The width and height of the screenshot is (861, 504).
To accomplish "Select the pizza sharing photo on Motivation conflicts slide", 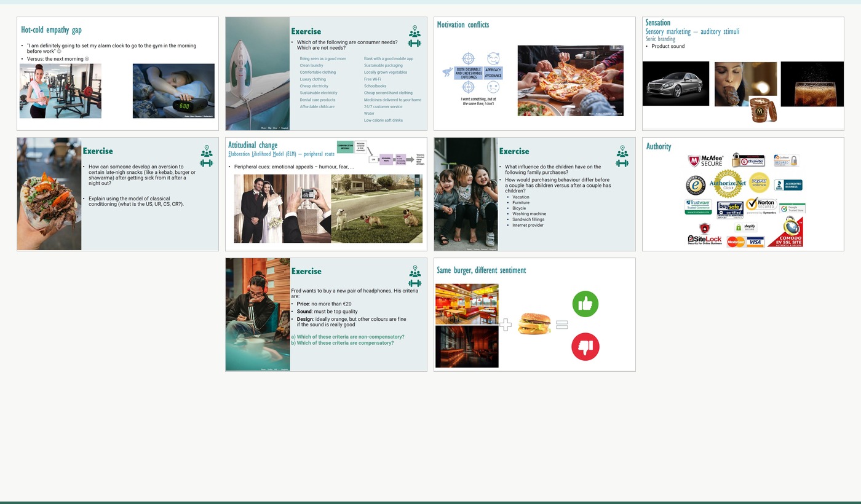I will click(x=569, y=81).
